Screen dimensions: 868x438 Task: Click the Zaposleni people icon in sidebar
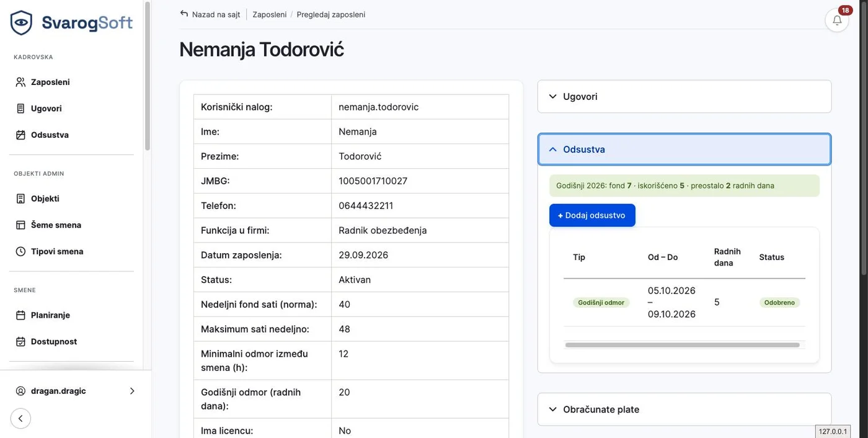pyautogui.click(x=20, y=82)
